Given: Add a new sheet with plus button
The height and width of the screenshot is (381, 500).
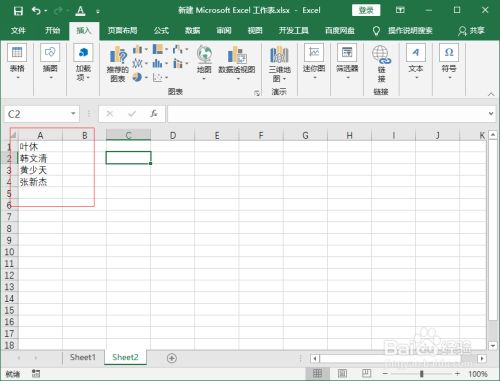Looking at the screenshot, I should (172, 358).
